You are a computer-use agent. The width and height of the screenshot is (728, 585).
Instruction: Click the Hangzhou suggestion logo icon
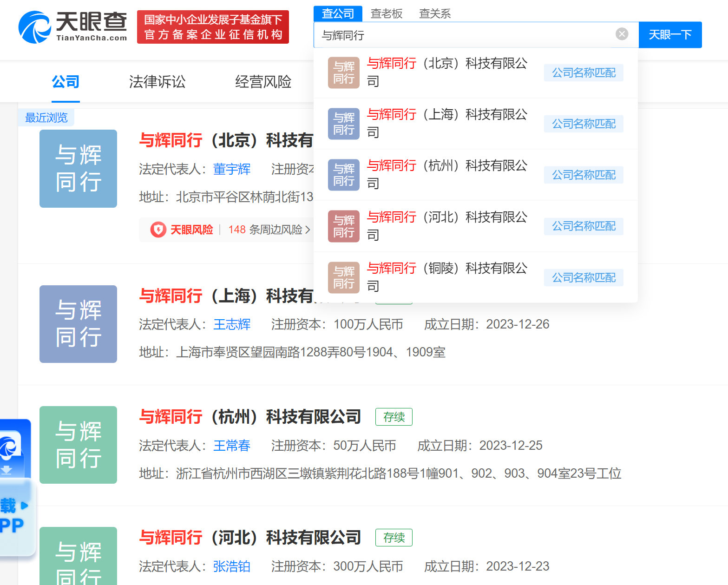tap(344, 175)
